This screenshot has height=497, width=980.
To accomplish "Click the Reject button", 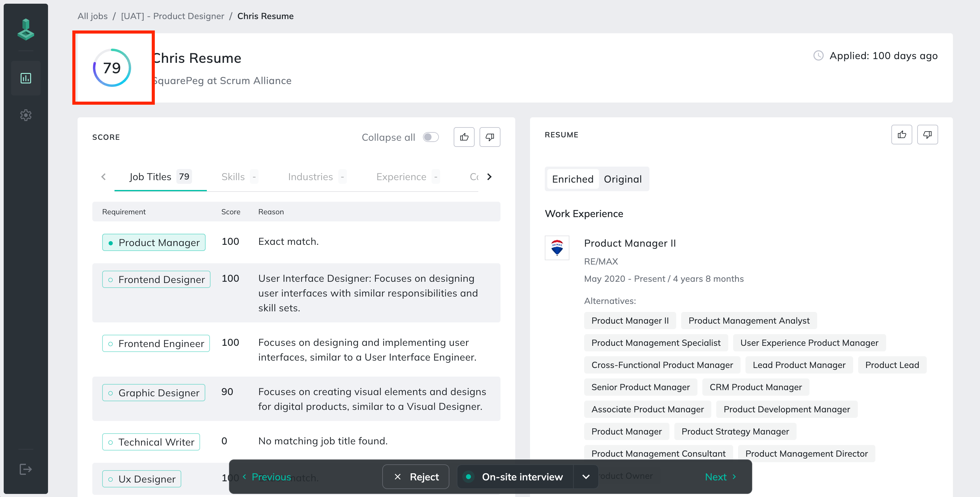I will point(416,477).
